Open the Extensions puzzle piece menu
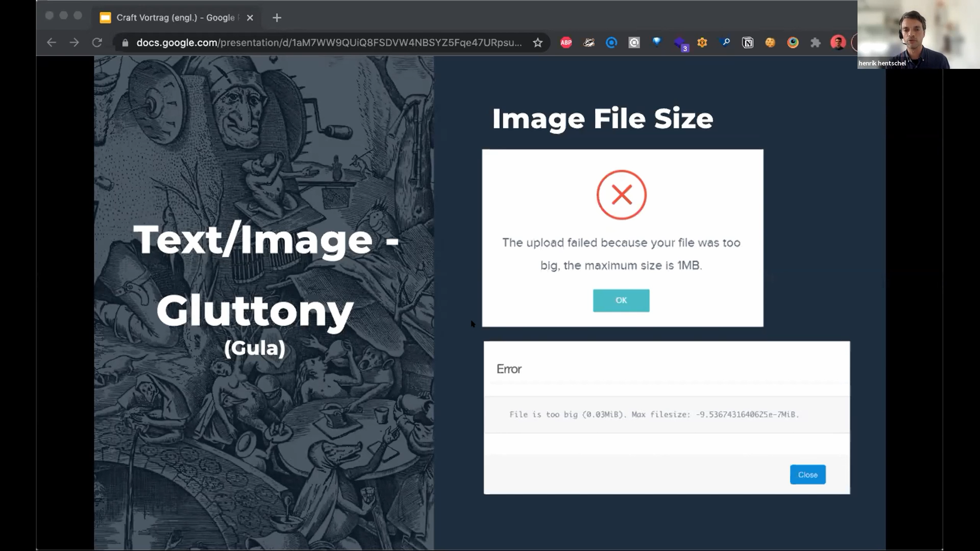This screenshot has width=980, height=551. point(816,43)
